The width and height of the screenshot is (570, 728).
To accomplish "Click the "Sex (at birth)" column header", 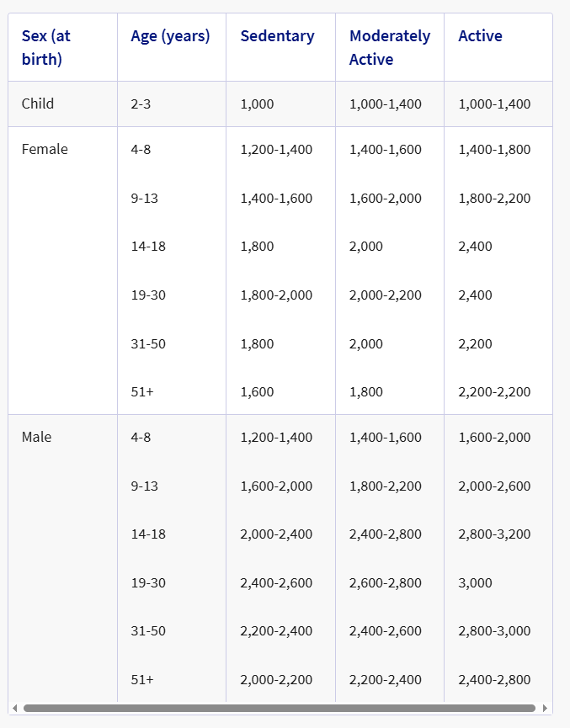I will click(46, 48).
